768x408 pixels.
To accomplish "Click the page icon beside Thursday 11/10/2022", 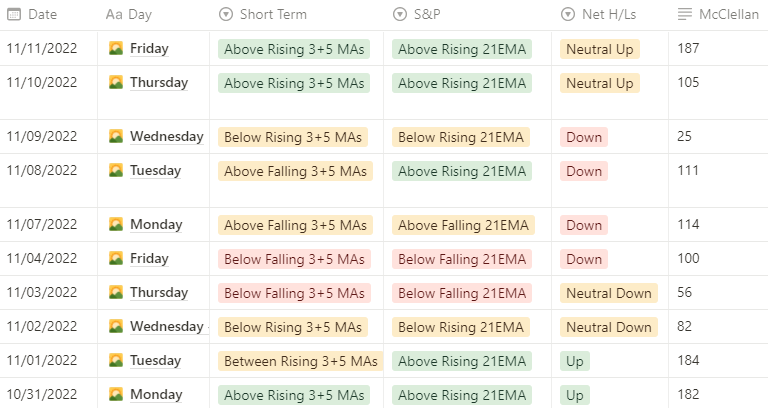I will click(116, 83).
